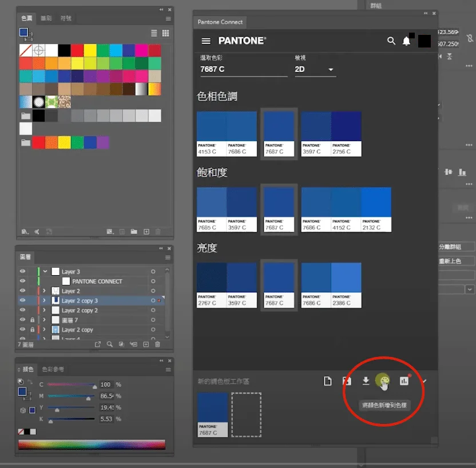The height and width of the screenshot is (468, 476).
Task: Expand the 圖層 7 layer
Action: click(44, 320)
